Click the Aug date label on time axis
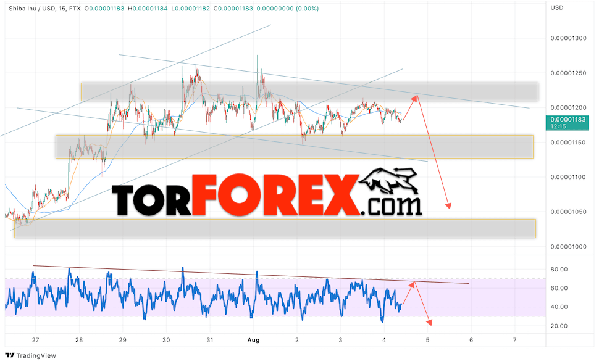 [x=253, y=340]
